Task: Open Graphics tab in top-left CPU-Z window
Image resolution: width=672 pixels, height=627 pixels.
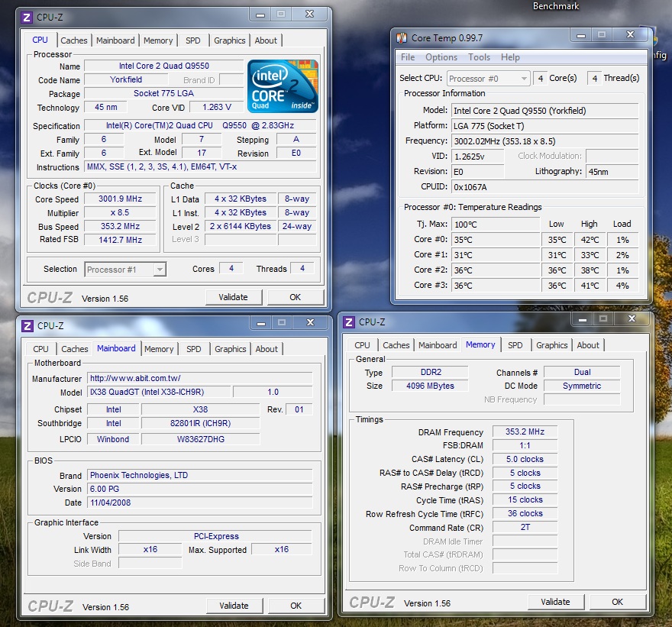Action: point(229,40)
